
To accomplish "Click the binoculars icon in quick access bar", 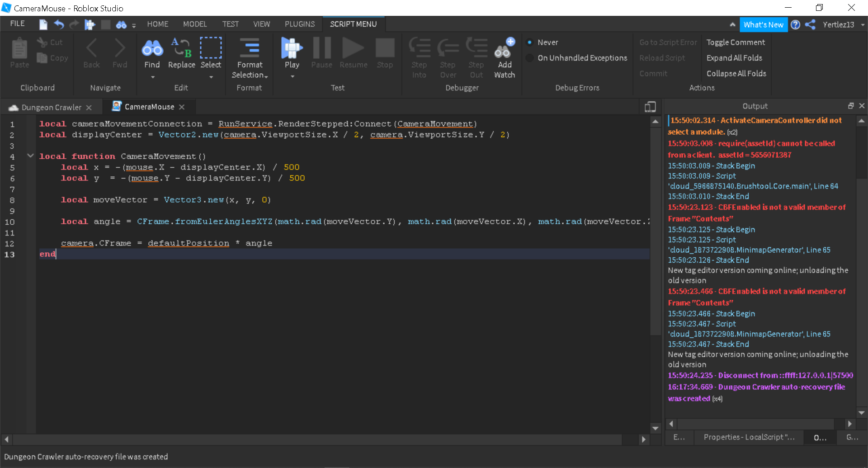I will [x=121, y=25].
